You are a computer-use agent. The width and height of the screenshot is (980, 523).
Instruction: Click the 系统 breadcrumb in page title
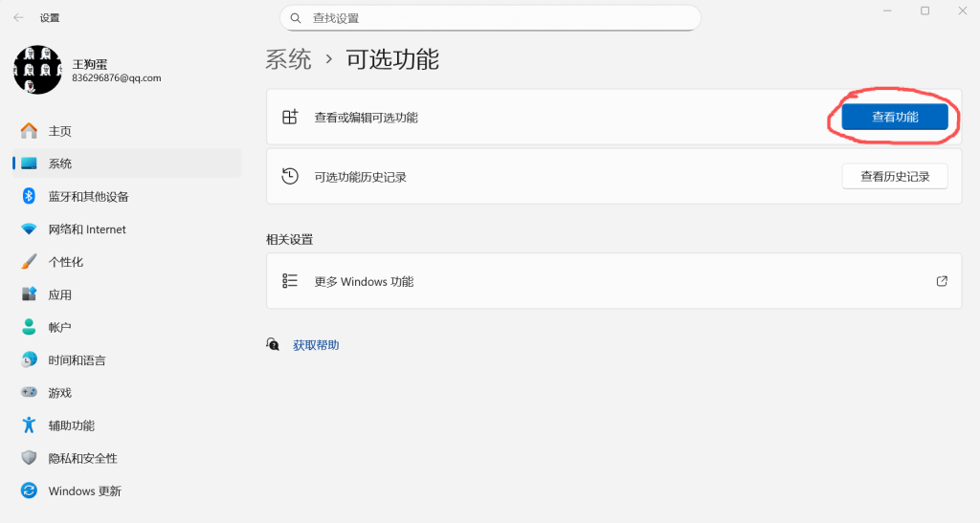click(289, 59)
